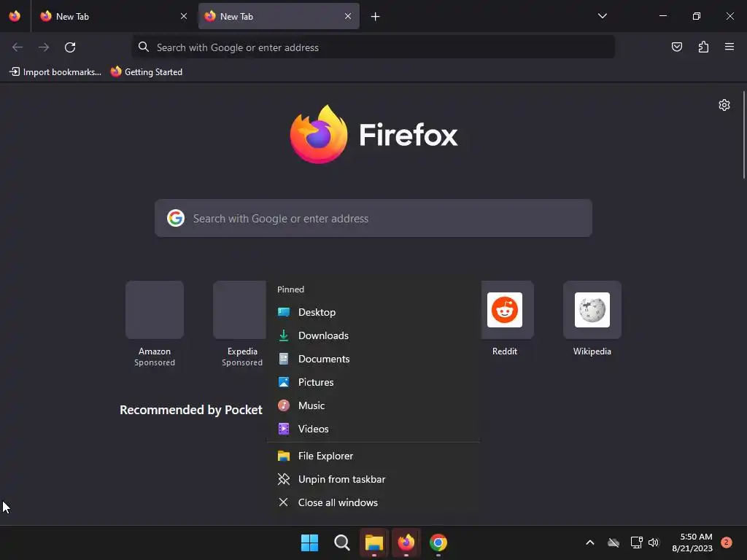Open Downloads from pinned jump list
This screenshot has width=747, height=560.
coord(373,335)
